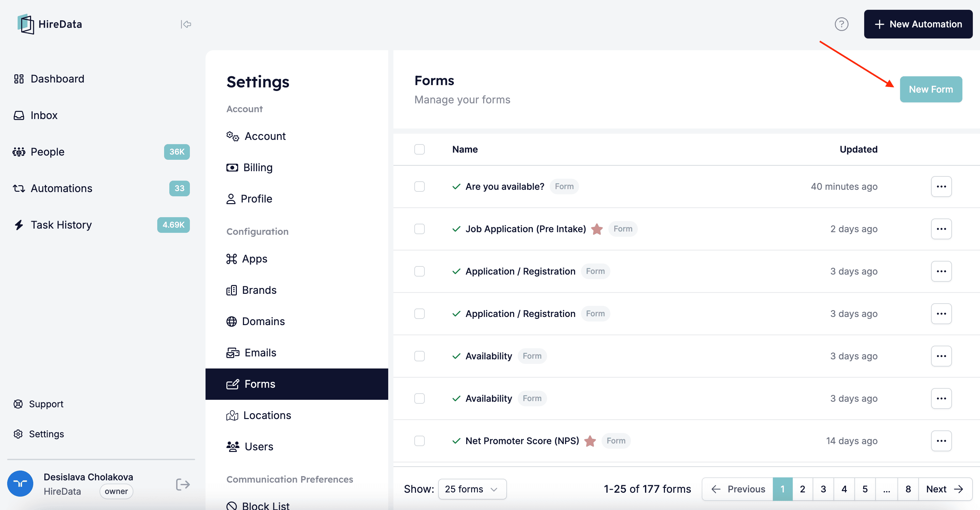Sort by the Name column header
This screenshot has height=510, width=980.
coord(465,149)
